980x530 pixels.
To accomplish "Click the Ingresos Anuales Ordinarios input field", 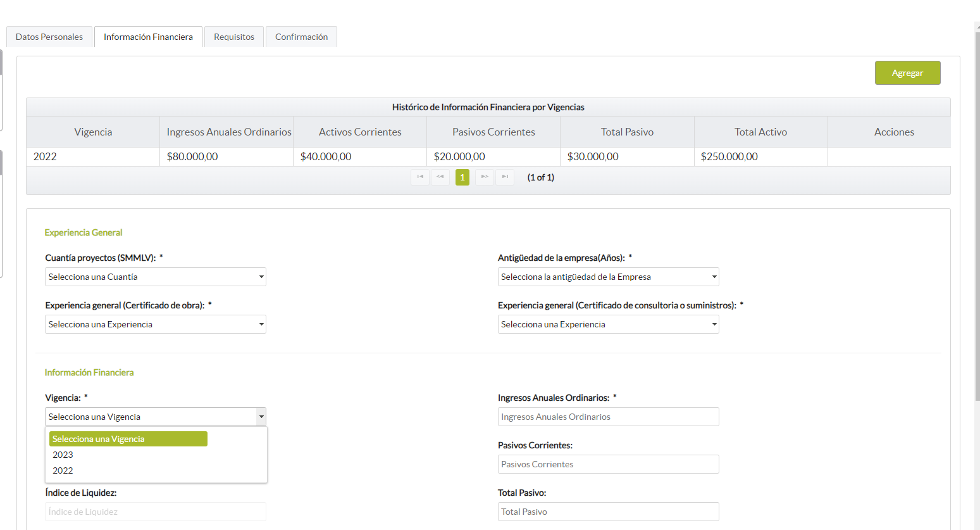I will tap(608, 417).
